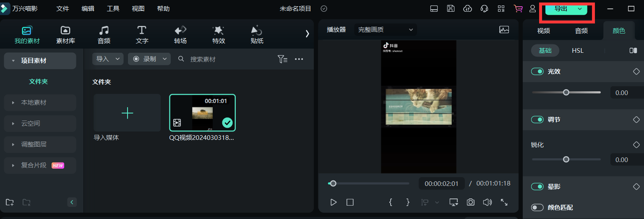Switch to the 音频 audio tab
The height and width of the screenshot is (219, 644).
[104, 35]
